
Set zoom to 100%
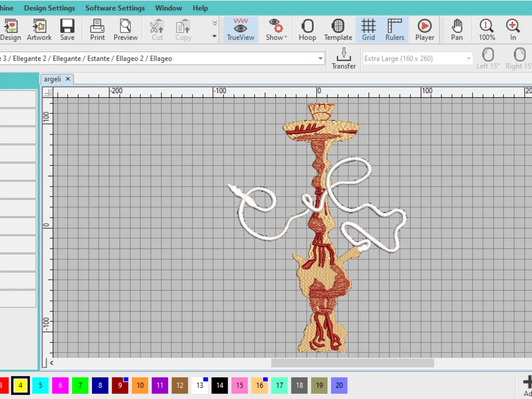coord(487,30)
